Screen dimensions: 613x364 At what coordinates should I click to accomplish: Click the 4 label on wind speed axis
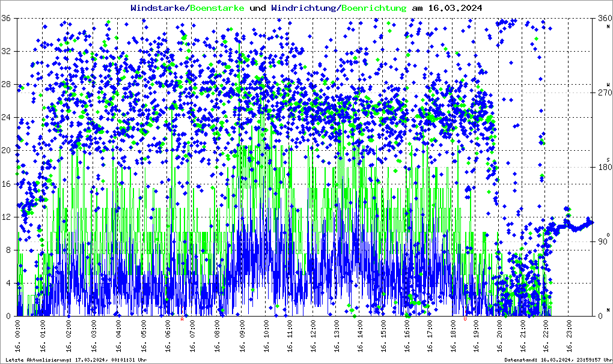click(8, 283)
